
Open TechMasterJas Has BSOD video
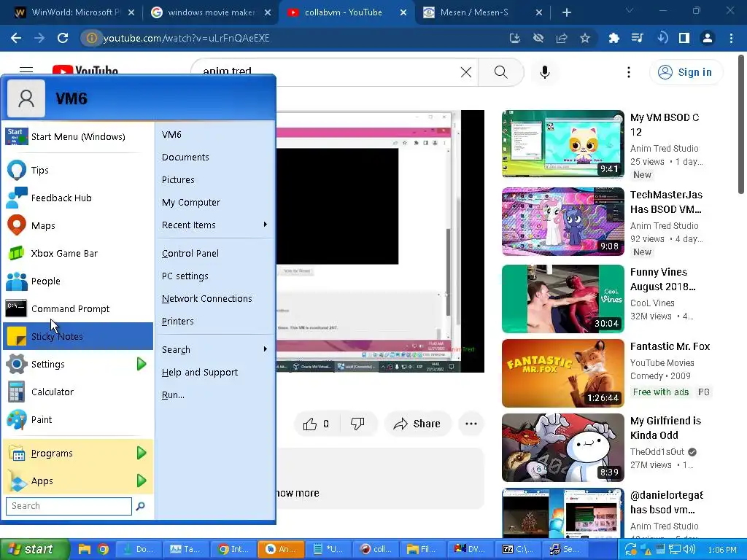tap(562, 222)
